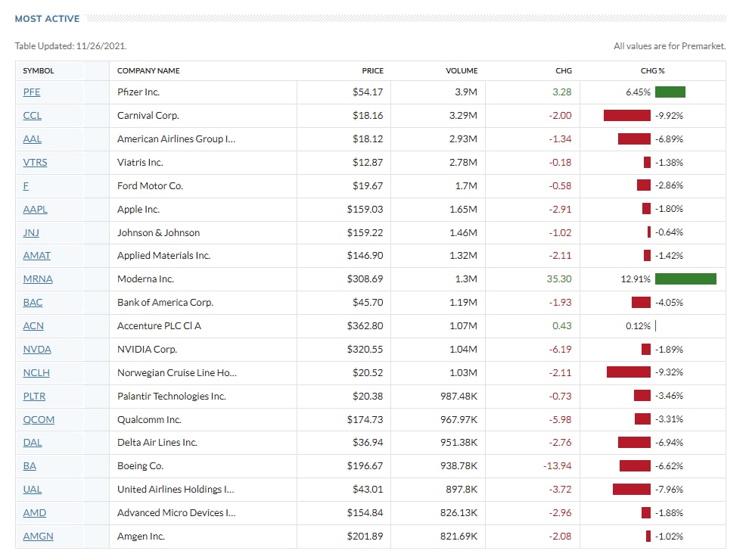Open the QCOM ticker link

[39, 420]
